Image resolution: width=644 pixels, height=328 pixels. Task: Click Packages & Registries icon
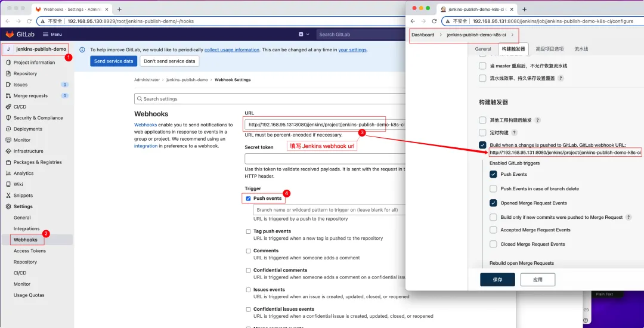(x=9, y=162)
